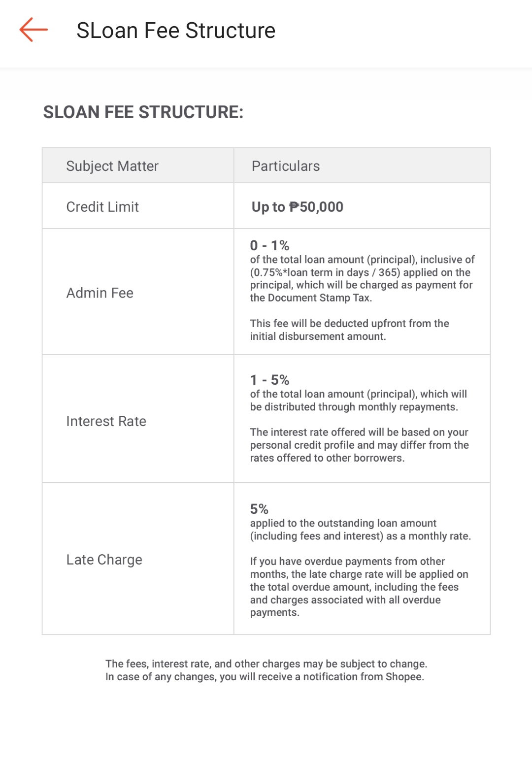The height and width of the screenshot is (765, 532).
Task: Click the outstanding loan amount description
Action: [x=361, y=530]
